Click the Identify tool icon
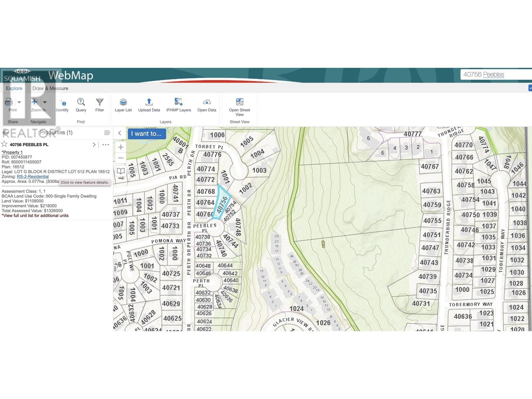The width and height of the screenshot is (532, 399). [x=62, y=102]
